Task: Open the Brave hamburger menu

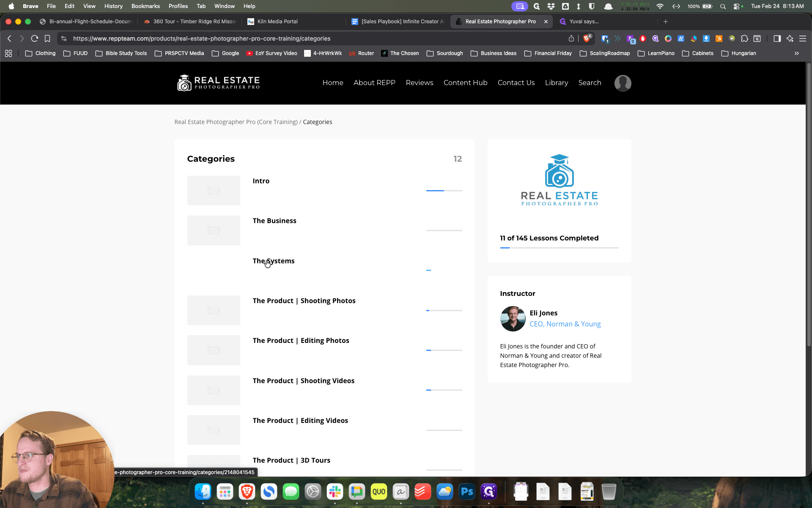Action: click(802, 39)
